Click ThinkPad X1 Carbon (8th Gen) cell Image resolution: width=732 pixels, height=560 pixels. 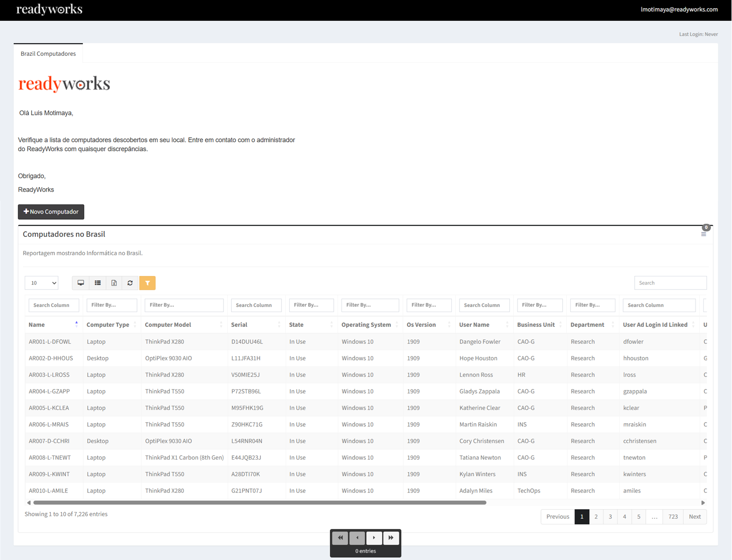coord(184,457)
